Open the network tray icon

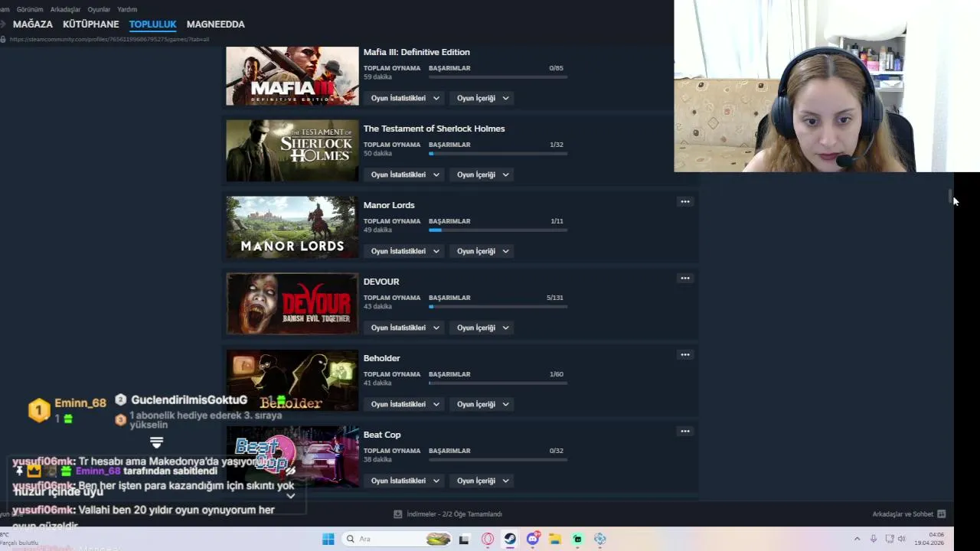point(889,539)
